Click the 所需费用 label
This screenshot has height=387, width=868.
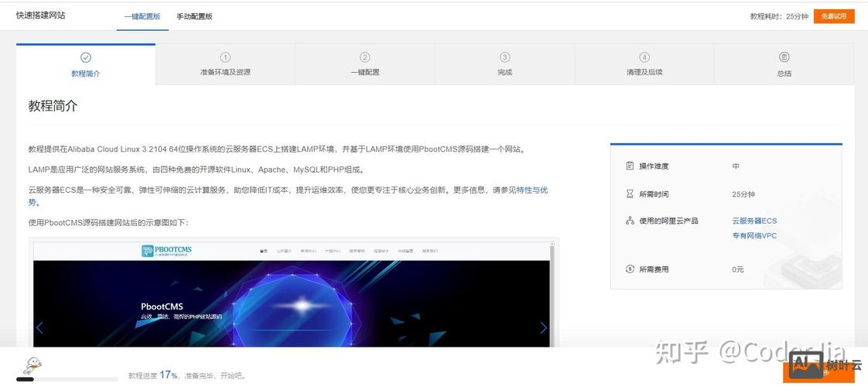654,269
